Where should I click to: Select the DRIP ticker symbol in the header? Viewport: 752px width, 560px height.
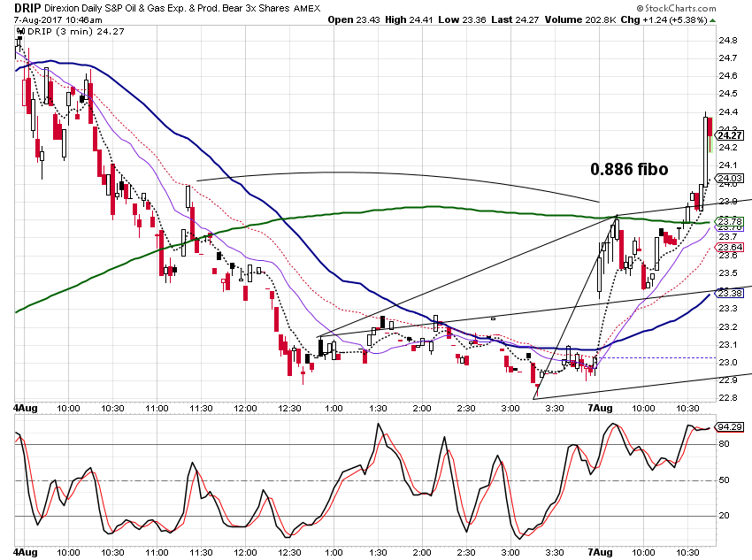click(x=27, y=8)
